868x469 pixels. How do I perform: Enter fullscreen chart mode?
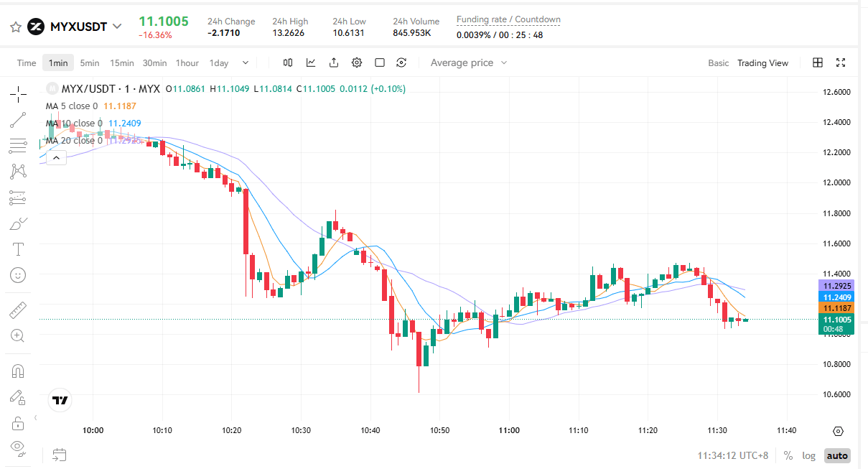coord(841,62)
